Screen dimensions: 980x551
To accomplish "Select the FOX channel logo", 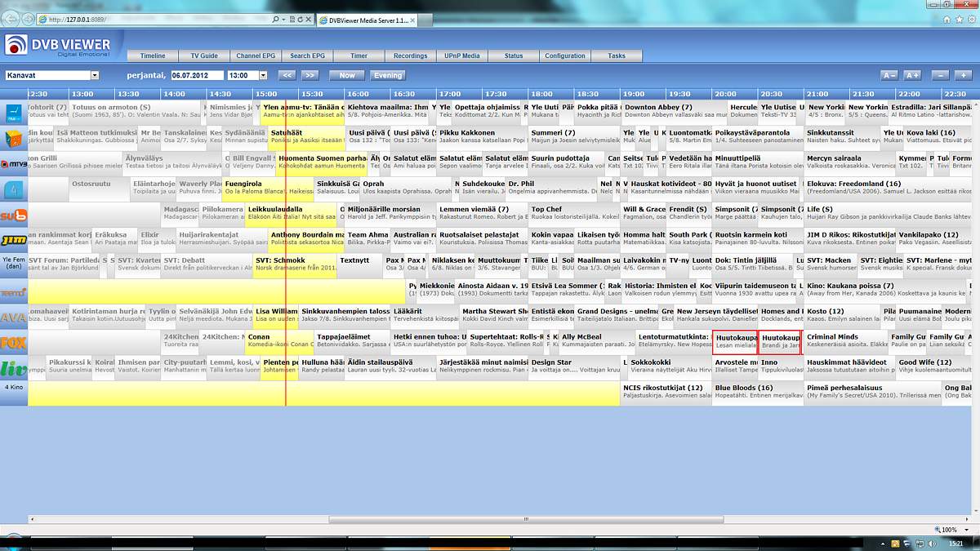I will (14, 342).
